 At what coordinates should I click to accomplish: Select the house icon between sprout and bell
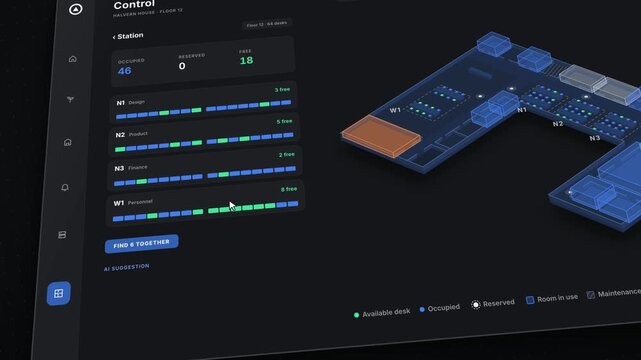[67, 143]
